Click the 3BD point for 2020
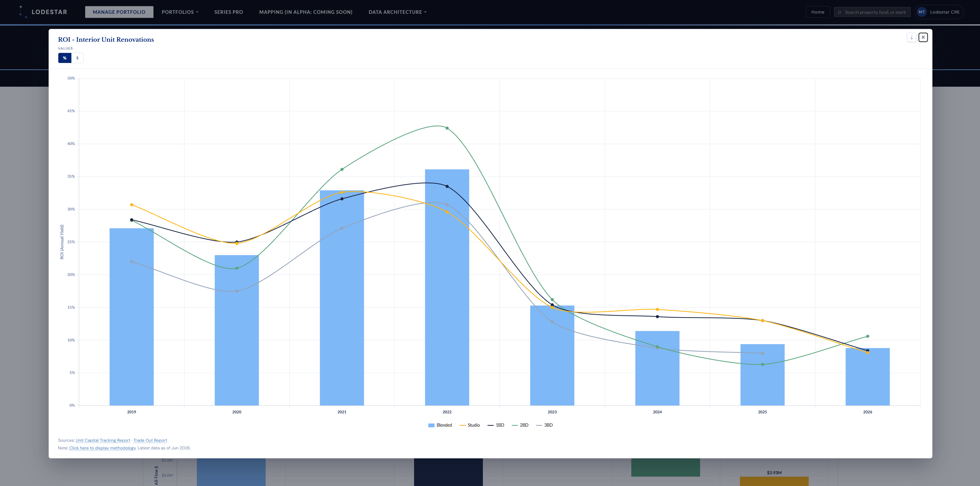The image size is (980, 486). pos(237,291)
